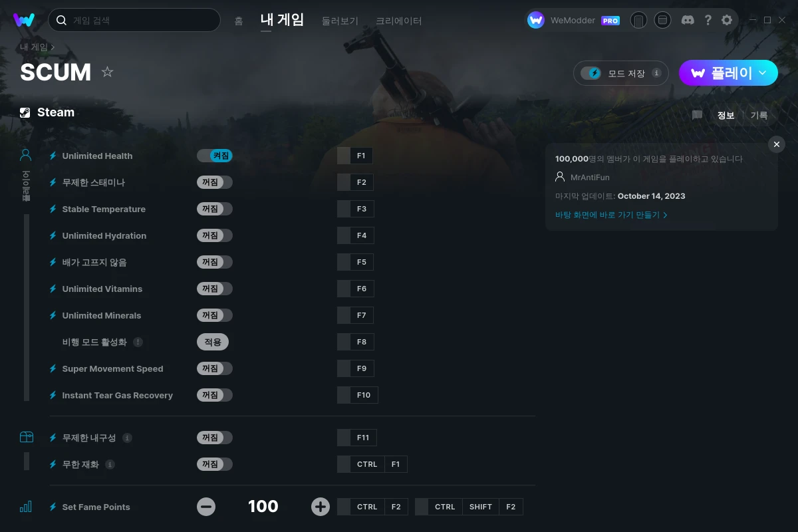Open WeModder PRO account menu
Screen dimensions: 798x532
(x=574, y=20)
